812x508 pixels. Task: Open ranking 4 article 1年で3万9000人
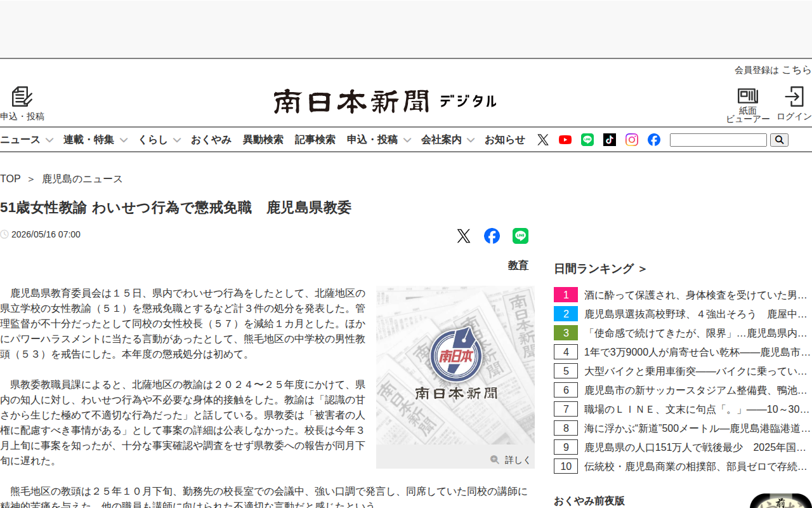click(697, 352)
